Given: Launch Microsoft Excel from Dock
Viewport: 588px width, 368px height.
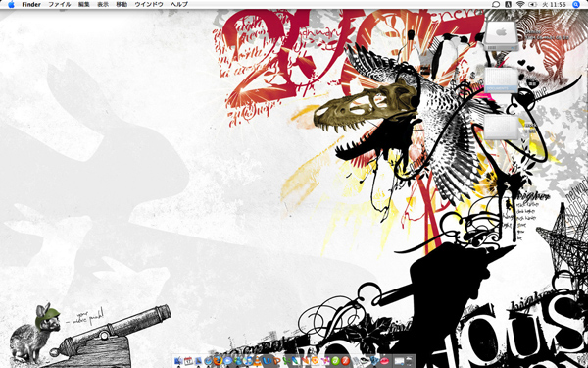Looking at the screenshot, I should pyautogui.click(x=286, y=361).
